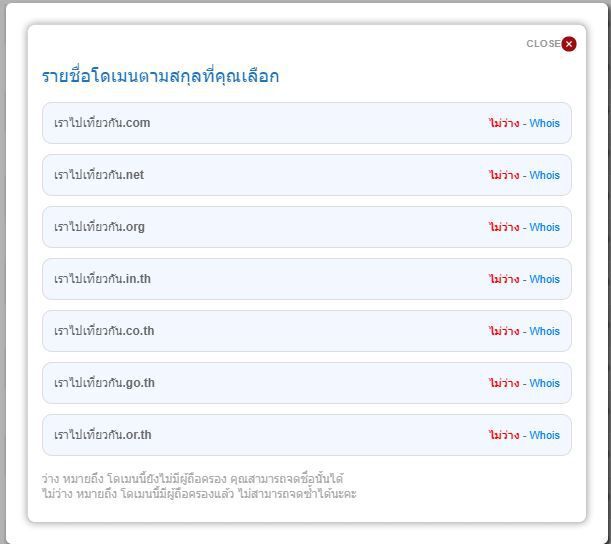The image size is (611, 544).
Task: Click ไม่ว่าง status on the .go.th row
Action: point(504,383)
